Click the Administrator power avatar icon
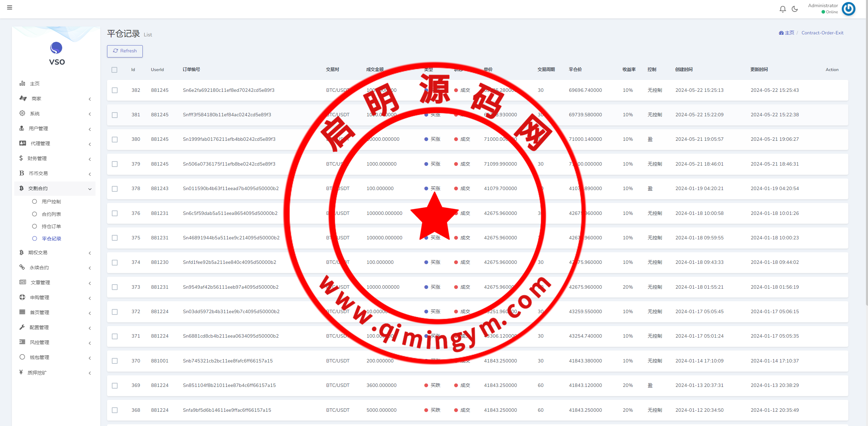The height and width of the screenshot is (426, 868). pos(848,9)
